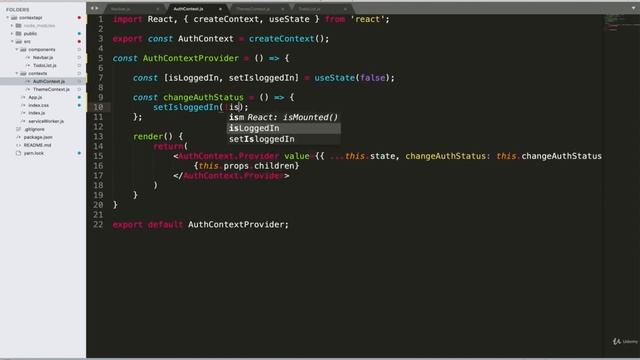Click 'children' on line 16

click(x=274, y=166)
